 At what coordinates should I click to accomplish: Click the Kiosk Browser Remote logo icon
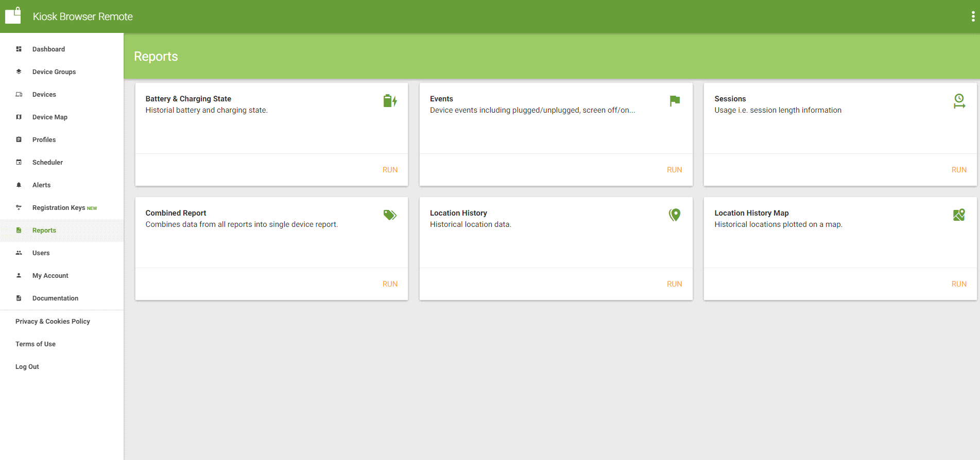[x=13, y=15]
